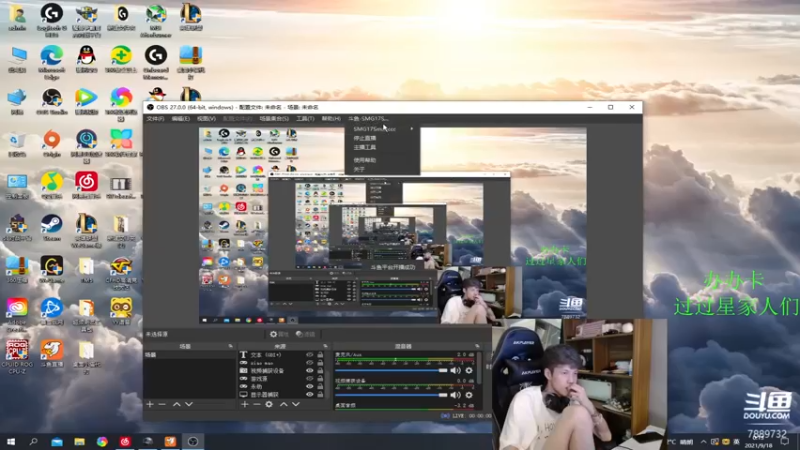Image resolution: width=800 pixels, height=450 pixels.
Task: Open the 文件(F) menu in OBS
Action: pyautogui.click(x=155, y=118)
